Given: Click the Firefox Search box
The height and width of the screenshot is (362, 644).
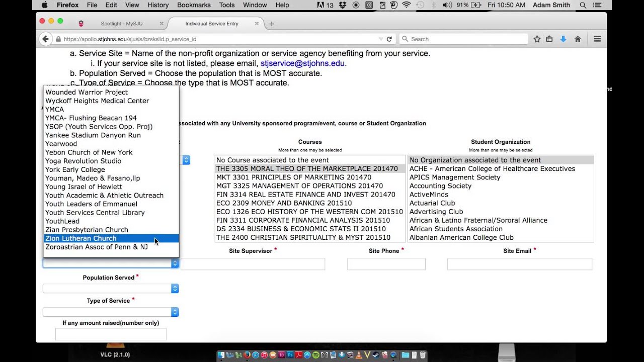Looking at the screenshot, I should (463, 39).
